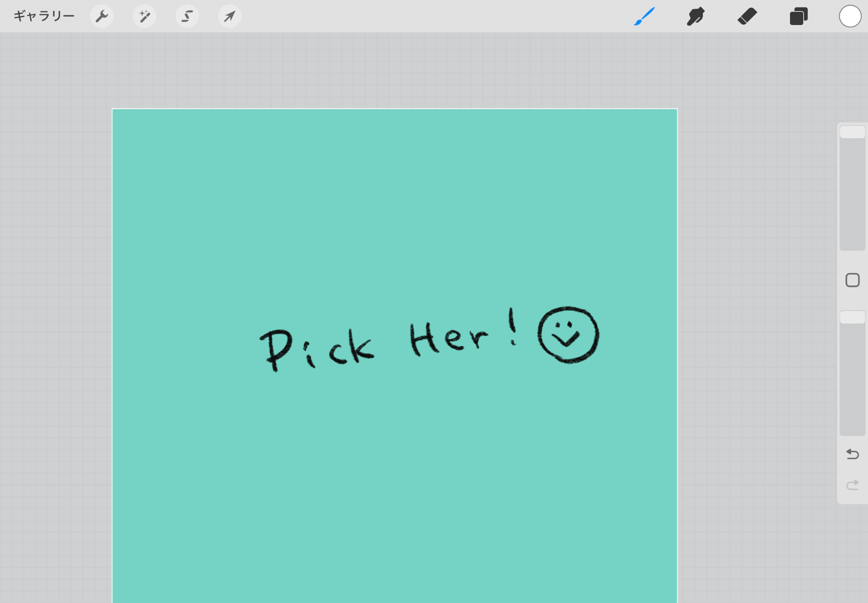This screenshot has height=603, width=868.
Task: Activate the Selection S-shaped tool
Action: click(187, 16)
